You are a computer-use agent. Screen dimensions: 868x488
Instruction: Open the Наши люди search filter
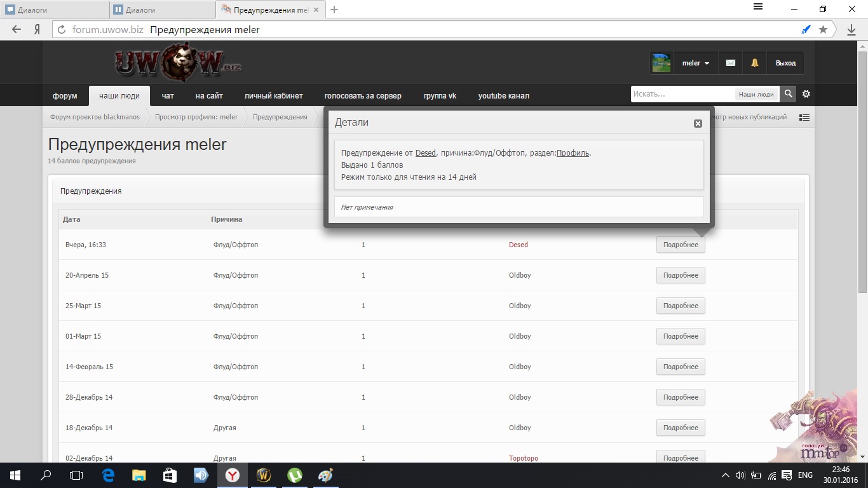756,94
